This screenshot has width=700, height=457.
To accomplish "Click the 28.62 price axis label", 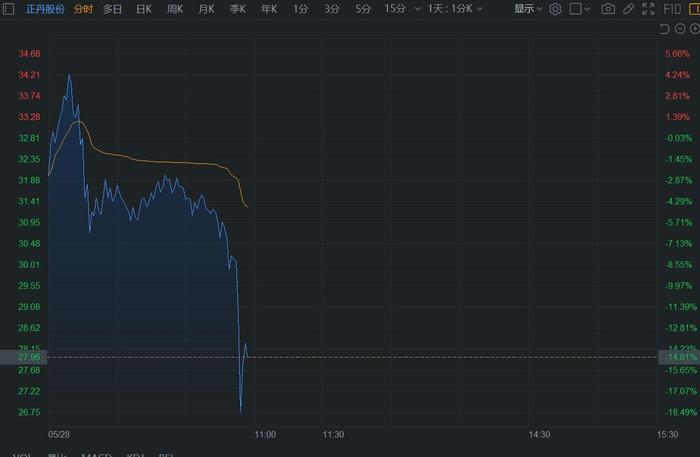I will pos(29,328).
